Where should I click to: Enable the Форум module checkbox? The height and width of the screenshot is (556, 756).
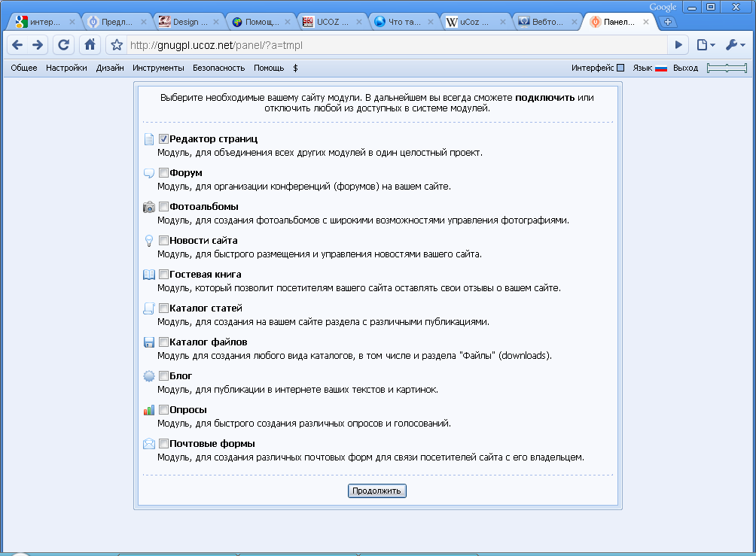coord(163,173)
